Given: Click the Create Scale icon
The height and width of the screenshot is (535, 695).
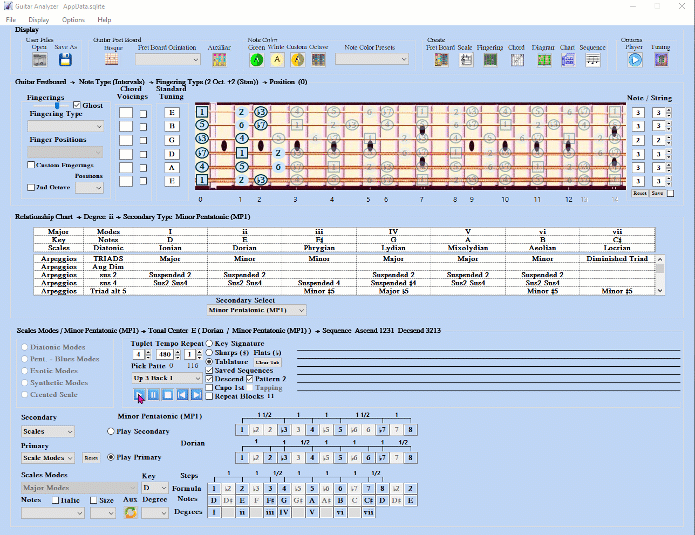Looking at the screenshot, I should pos(465,59).
